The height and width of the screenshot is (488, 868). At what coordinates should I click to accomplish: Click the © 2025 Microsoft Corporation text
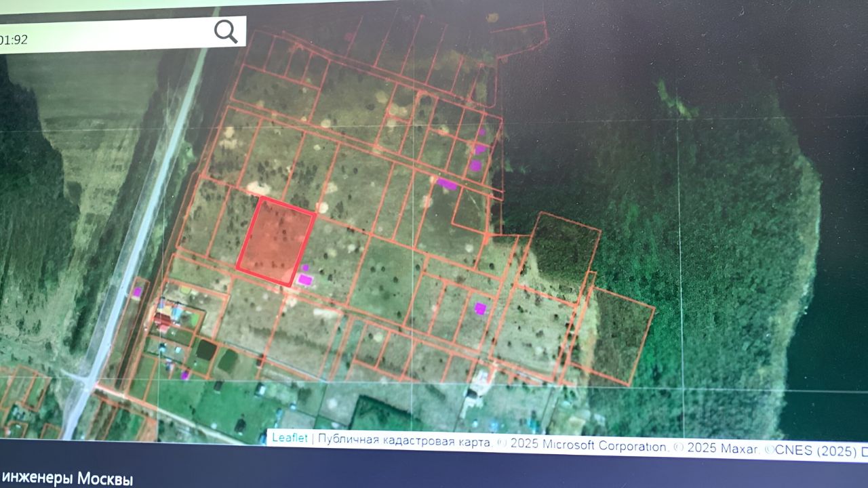[583, 447]
